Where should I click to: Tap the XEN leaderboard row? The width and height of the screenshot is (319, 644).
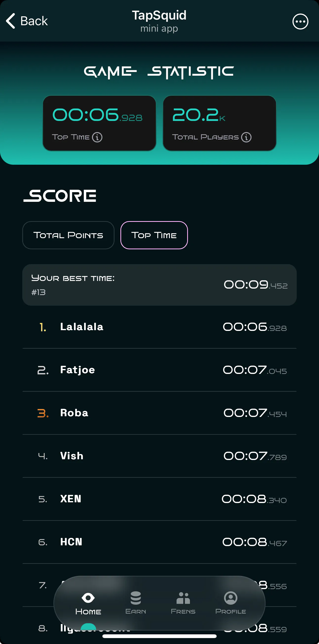click(159, 499)
